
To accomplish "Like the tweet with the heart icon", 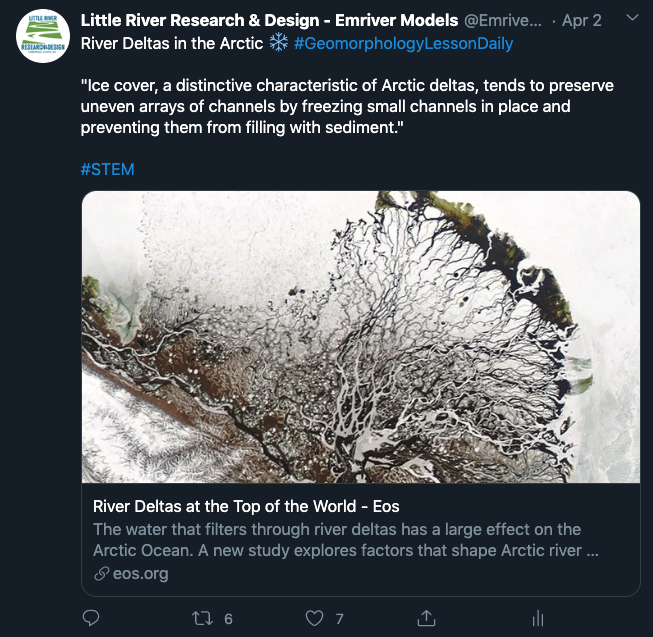I will pos(315,618).
